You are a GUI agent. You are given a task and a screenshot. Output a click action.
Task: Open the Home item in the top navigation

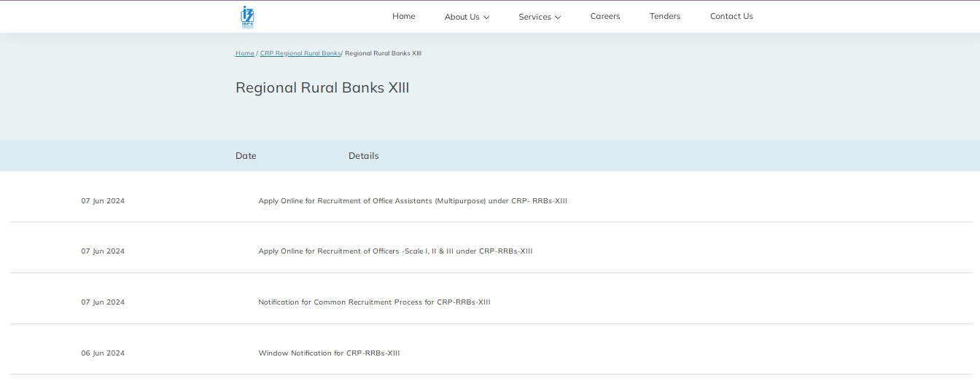click(x=403, y=16)
